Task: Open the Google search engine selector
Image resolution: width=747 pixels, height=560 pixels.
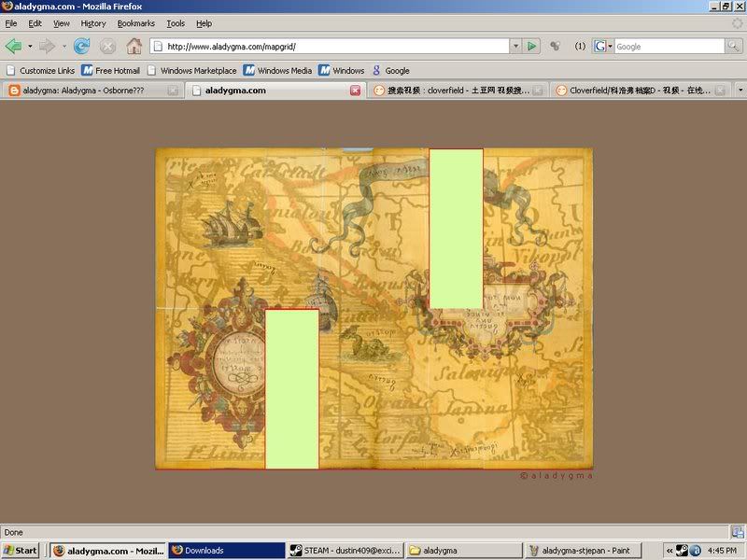Action: pos(603,46)
